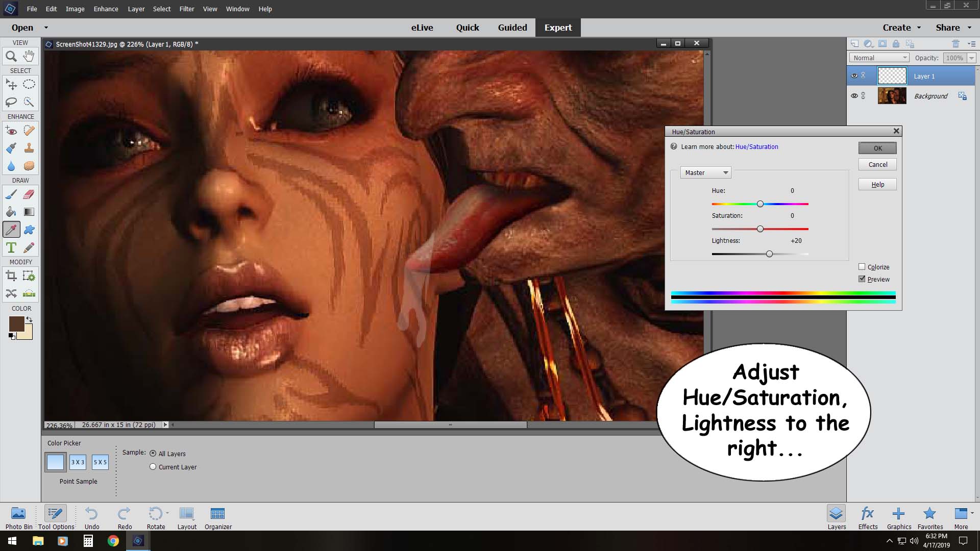The width and height of the screenshot is (980, 551).
Task: Select the Gradient tool
Action: pos(29,212)
